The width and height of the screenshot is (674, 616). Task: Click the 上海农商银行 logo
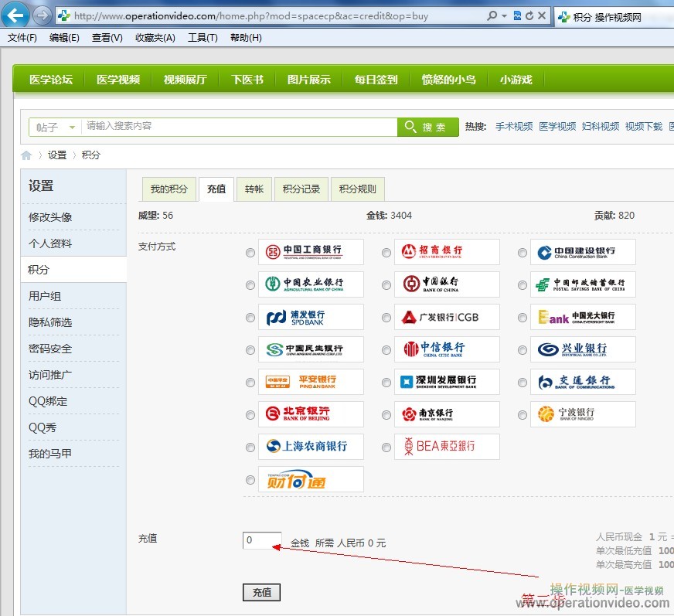point(311,447)
